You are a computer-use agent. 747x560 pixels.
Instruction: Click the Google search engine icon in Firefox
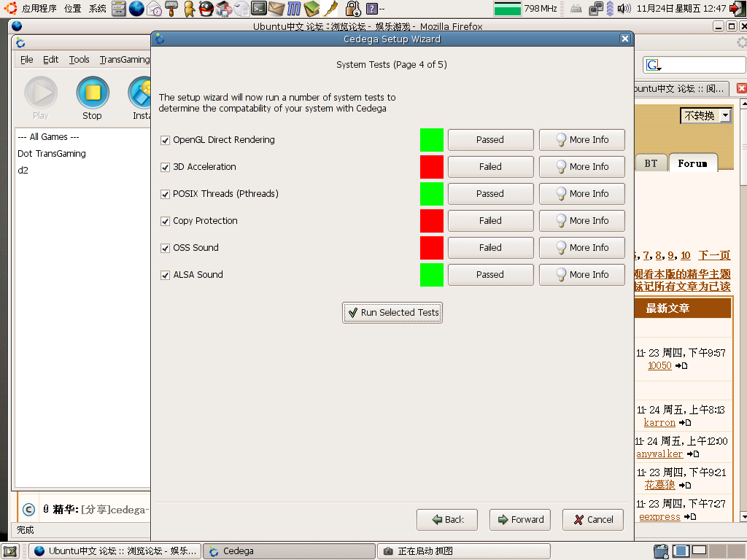654,65
